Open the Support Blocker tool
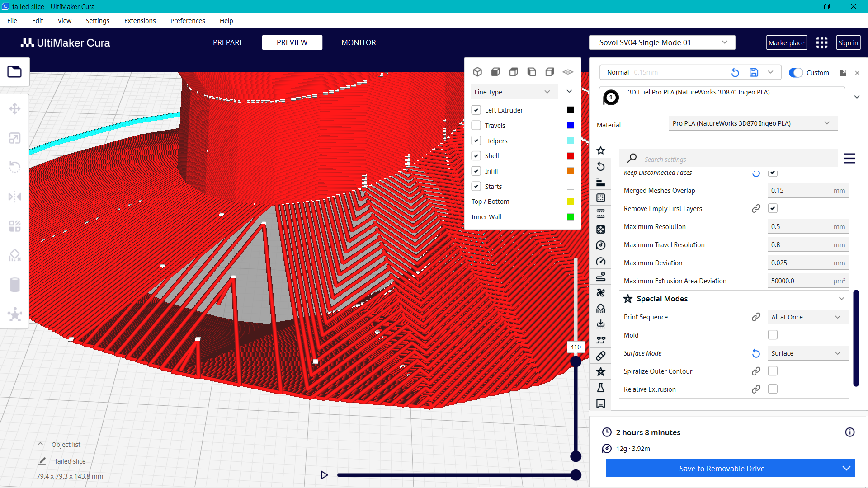 tap(15, 255)
